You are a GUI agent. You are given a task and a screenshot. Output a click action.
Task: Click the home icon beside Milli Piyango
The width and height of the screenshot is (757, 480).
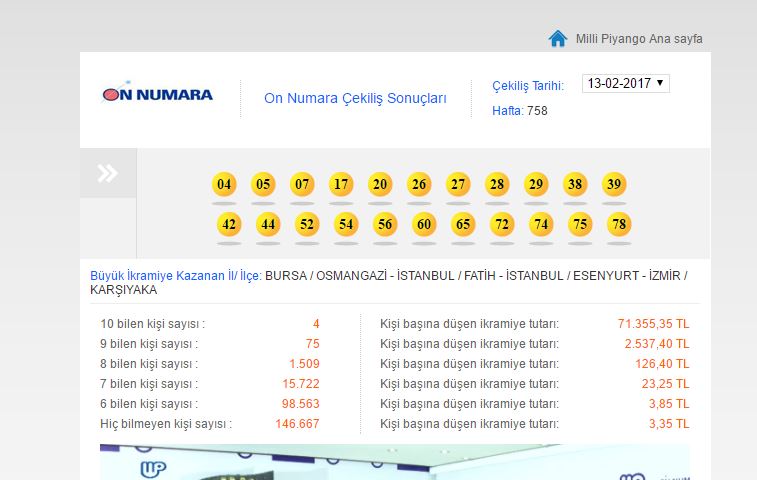[x=557, y=38]
